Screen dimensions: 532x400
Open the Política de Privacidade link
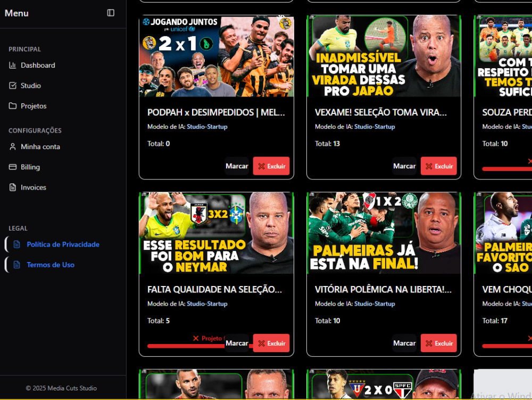point(63,244)
